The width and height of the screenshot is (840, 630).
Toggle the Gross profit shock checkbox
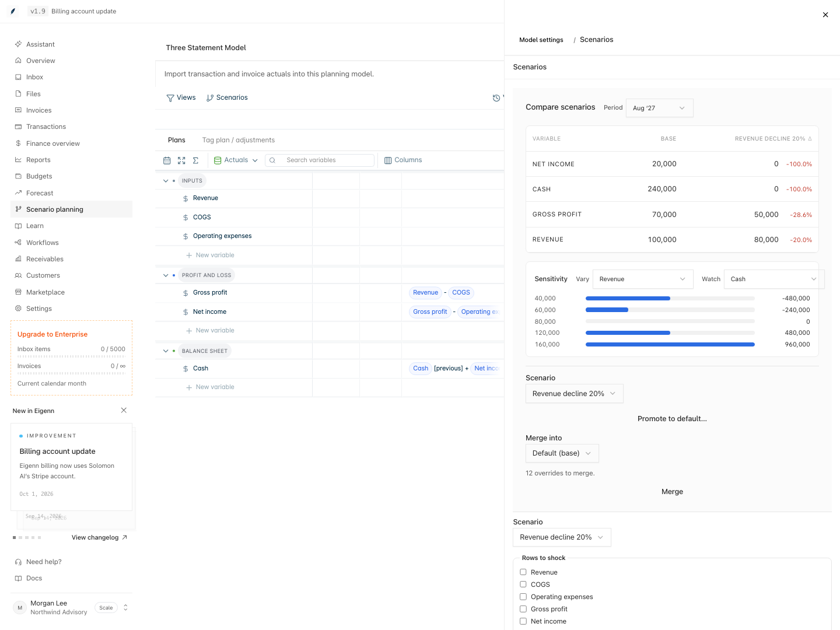click(x=523, y=609)
